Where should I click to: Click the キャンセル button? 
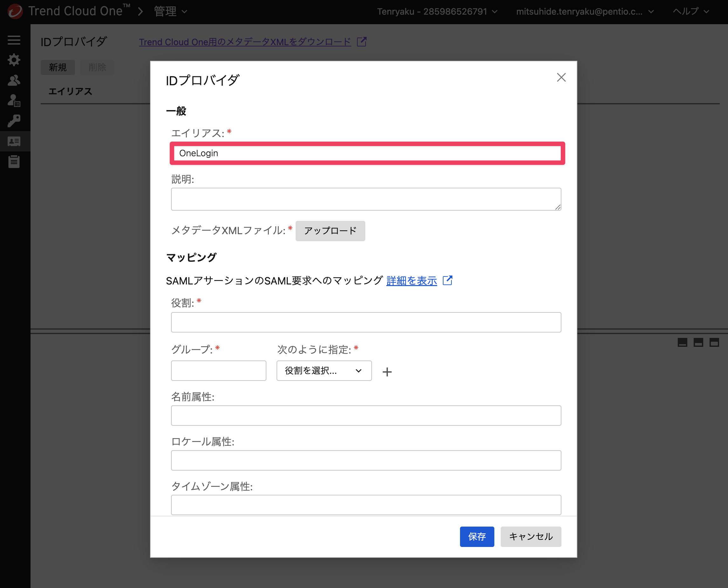click(x=531, y=536)
